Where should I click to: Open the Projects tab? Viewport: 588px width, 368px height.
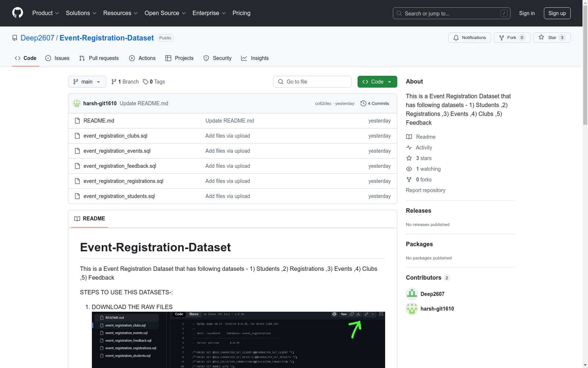[179, 58]
